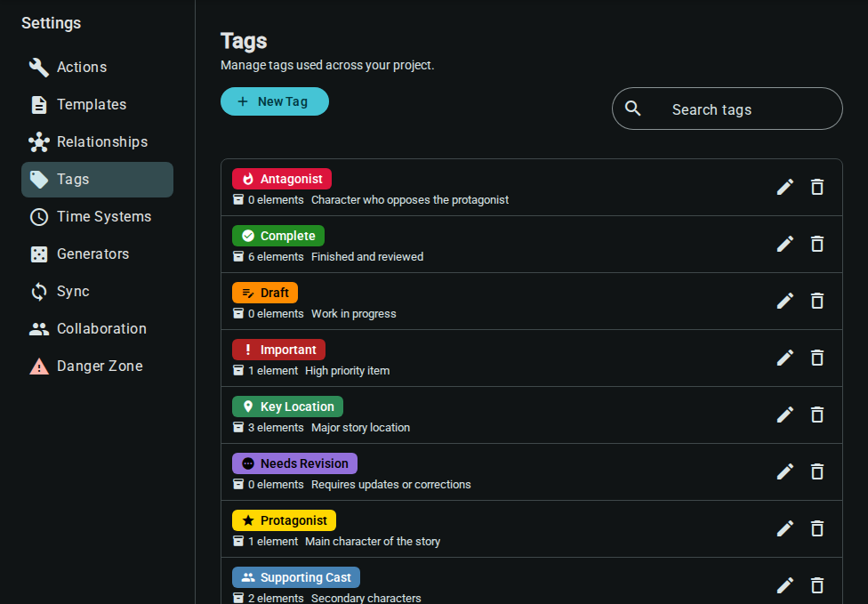
Task: Open the Generators section
Action: pos(97,254)
